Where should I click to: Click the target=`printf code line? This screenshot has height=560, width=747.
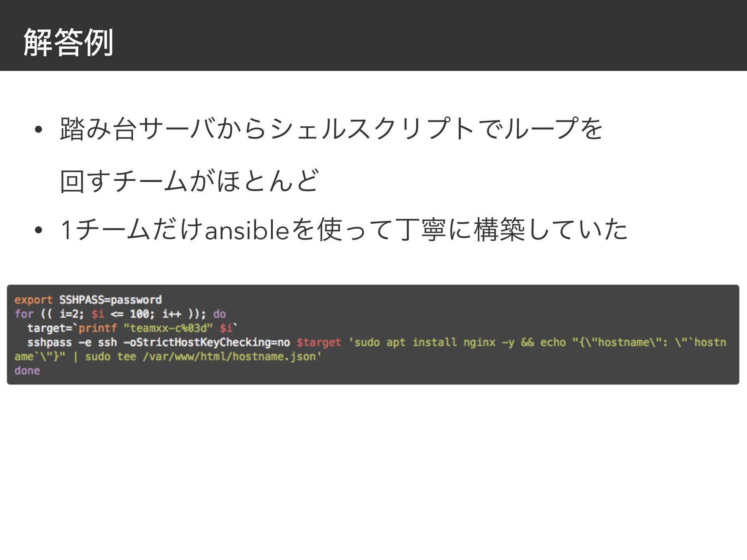(x=132, y=328)
